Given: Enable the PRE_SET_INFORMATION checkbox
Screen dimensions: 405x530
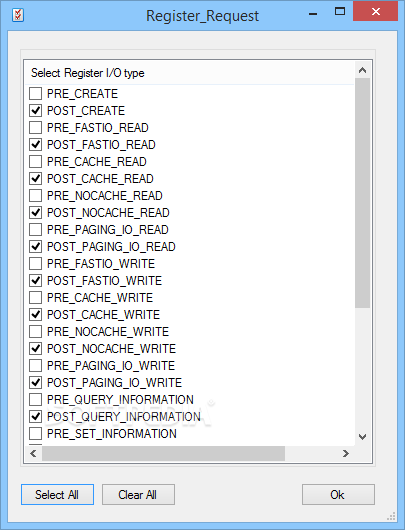Looking at the screenshot, I should (x=35, y=433).
